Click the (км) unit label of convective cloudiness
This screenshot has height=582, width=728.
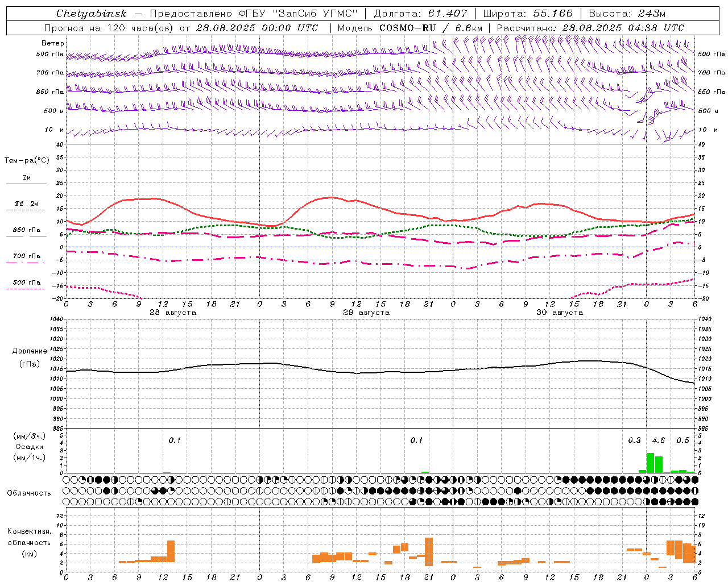click(x=30, y=554)
